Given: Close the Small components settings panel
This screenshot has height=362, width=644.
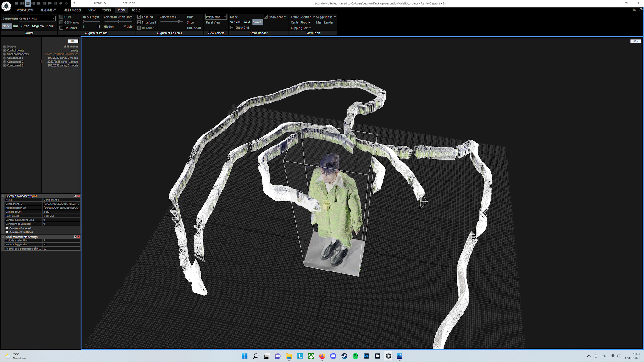Looking at the screenshot, I should [79, 237].
